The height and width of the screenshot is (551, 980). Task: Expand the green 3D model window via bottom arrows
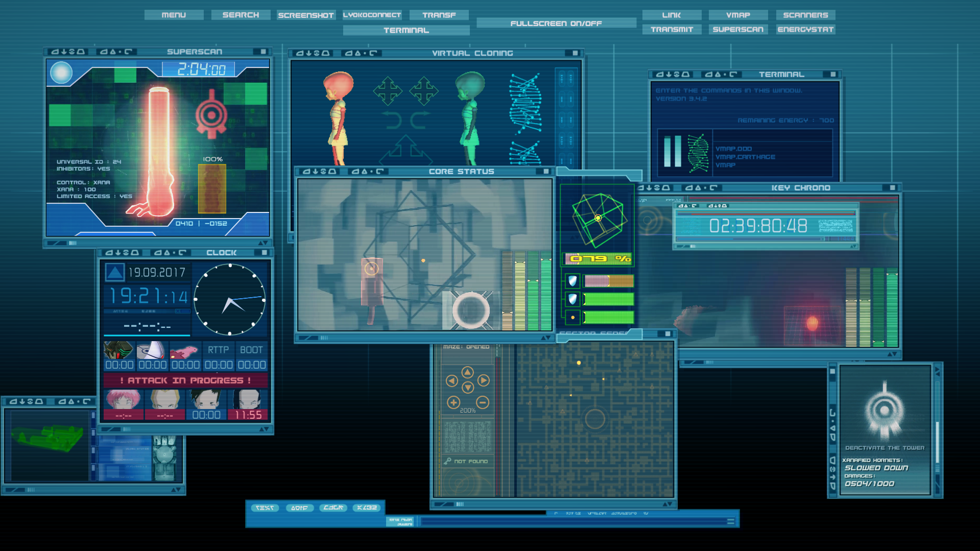click(176, 490)
